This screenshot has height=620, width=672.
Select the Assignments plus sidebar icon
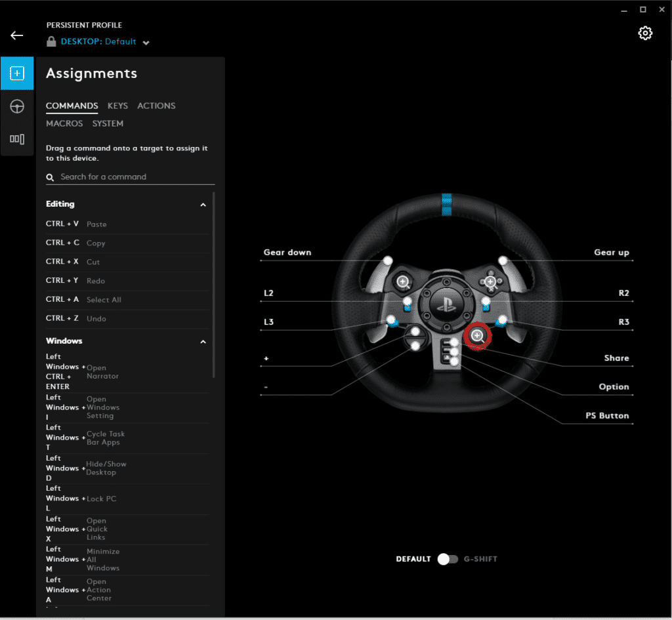[x=17, y=73]
